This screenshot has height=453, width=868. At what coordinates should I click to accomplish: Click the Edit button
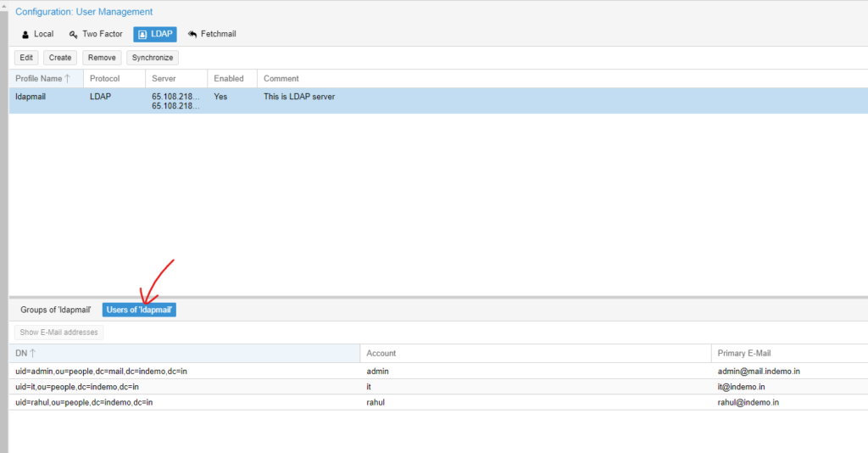point(26,58)
